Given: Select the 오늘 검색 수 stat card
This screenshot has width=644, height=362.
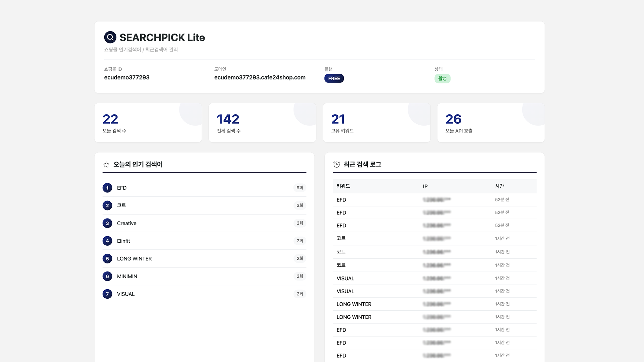Looking at the screenshot, I should 148,123.
